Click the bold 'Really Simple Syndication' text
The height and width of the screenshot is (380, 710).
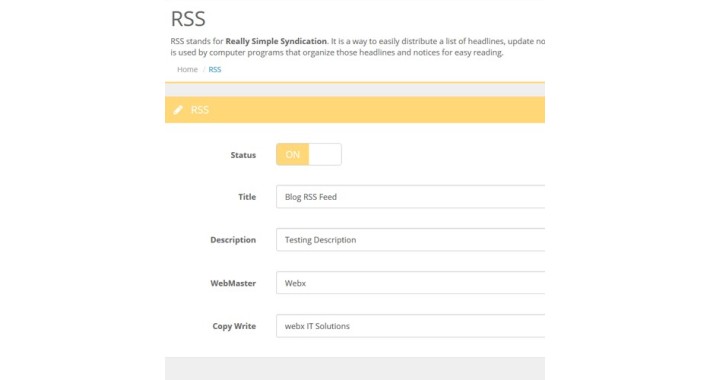(x=276, y=41)
